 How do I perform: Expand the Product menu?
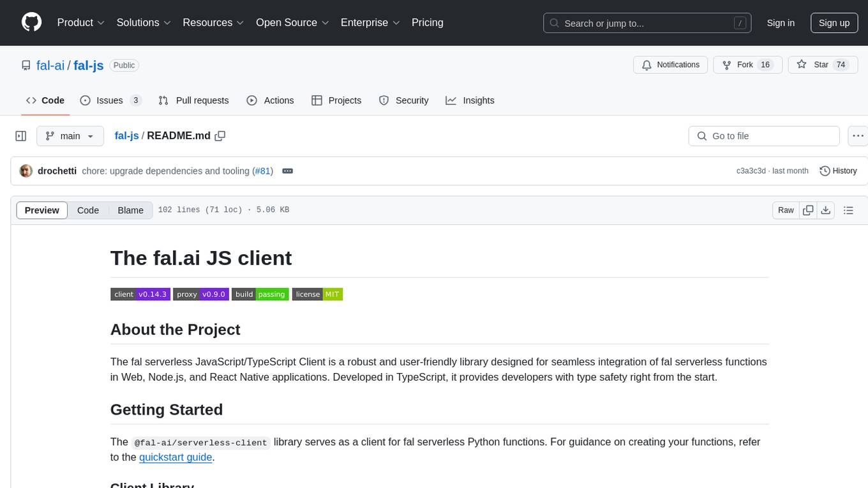click(81, 22)
